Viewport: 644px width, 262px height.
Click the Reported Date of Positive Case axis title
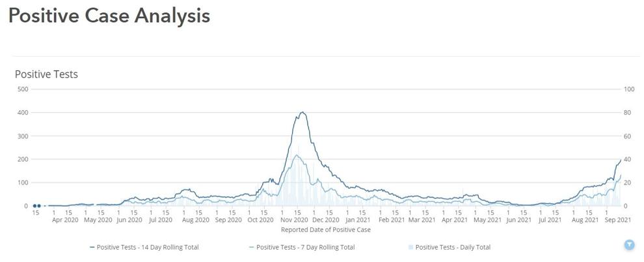tap(326, 230)
